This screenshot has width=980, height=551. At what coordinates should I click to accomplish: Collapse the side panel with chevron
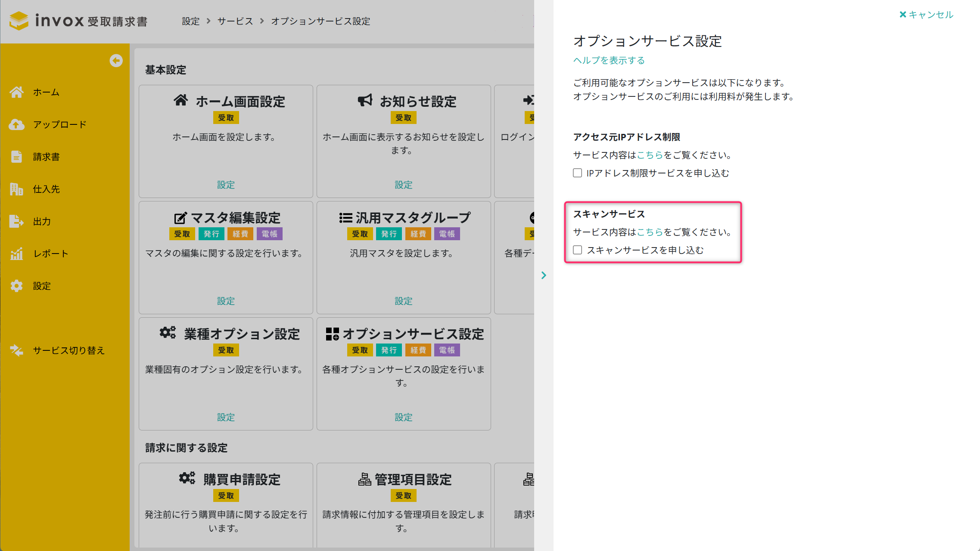pyautogui.click(x=544, y=275)
